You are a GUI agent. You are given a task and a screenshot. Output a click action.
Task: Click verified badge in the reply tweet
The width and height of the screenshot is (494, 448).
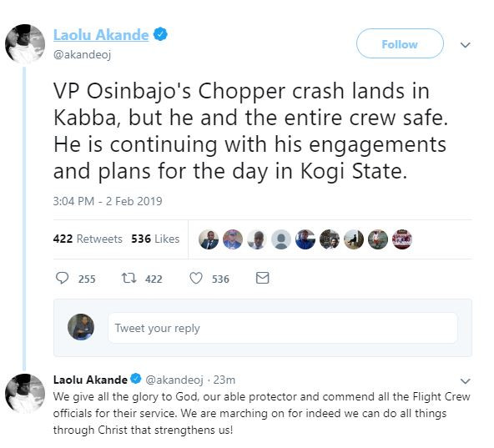(136, 379)
